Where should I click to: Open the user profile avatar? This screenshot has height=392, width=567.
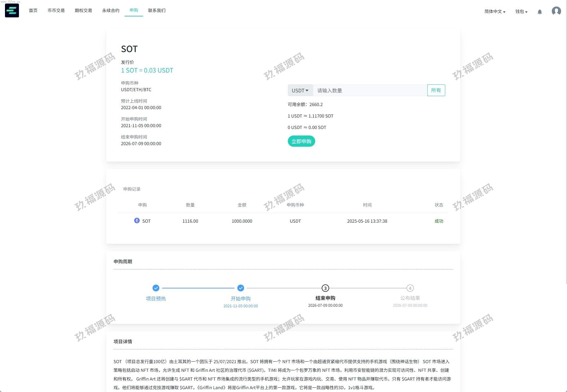pyautogui.click(x=556, y=11)
